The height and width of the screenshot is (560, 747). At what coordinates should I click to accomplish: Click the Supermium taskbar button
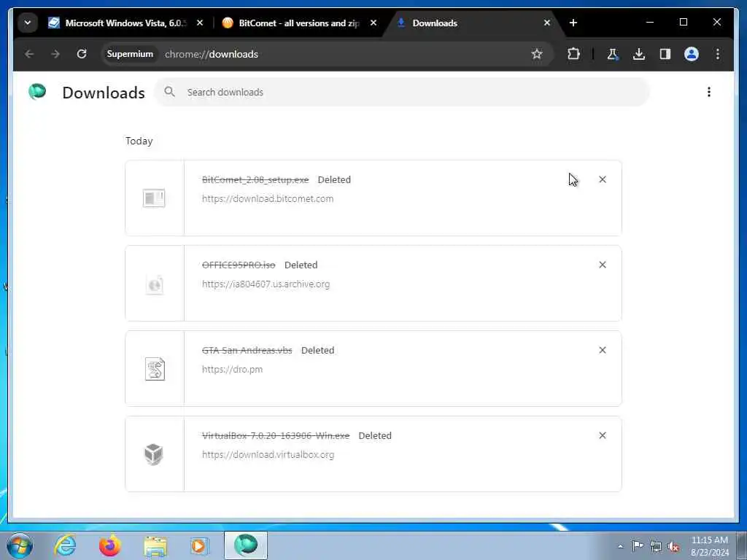[x=246, y=545]
